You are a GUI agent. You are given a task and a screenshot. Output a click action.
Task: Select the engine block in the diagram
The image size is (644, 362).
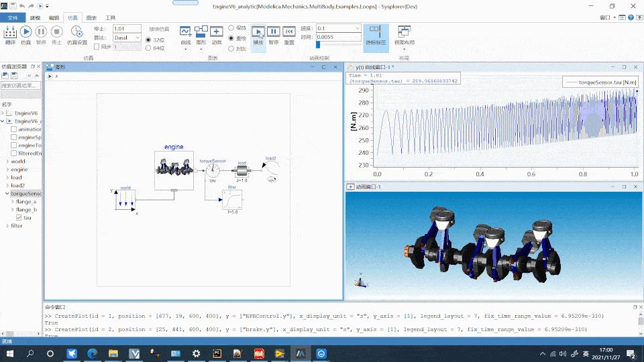click(174, 170)
